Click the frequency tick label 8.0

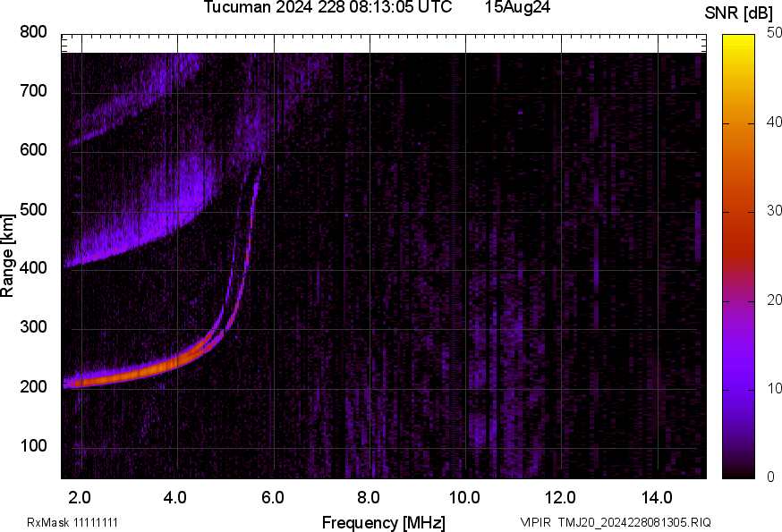pos(368,498)
